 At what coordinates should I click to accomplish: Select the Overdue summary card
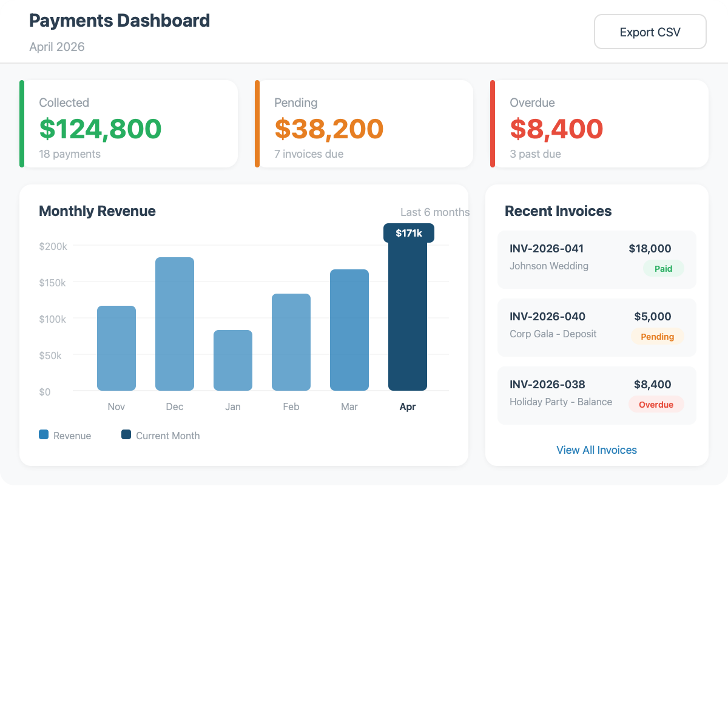point(599,123)
